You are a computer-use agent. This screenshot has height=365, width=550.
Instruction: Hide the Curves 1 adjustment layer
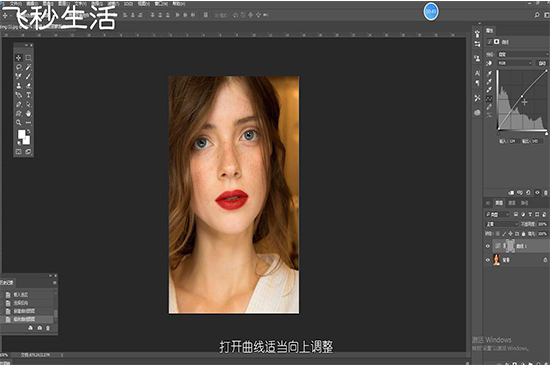[x=488, y=246]
